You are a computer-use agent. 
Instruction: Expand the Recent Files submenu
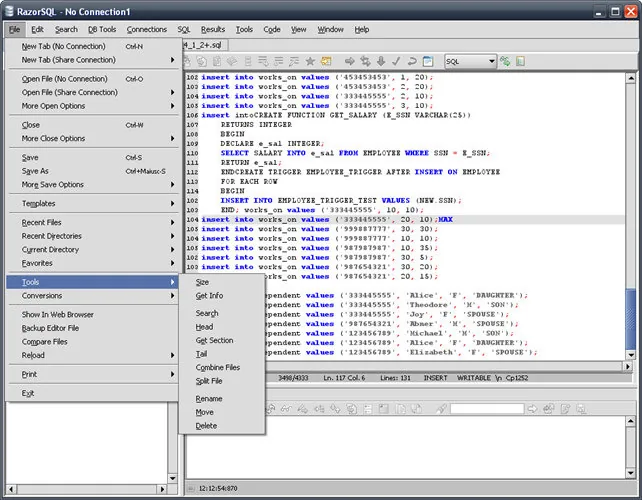point(93,222)
